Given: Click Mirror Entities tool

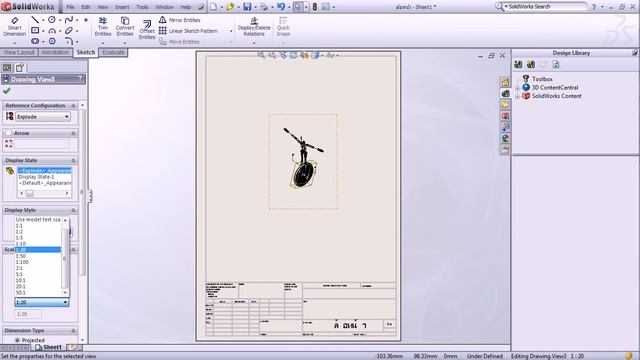Looking at the screenshot, I should point(180,20).
